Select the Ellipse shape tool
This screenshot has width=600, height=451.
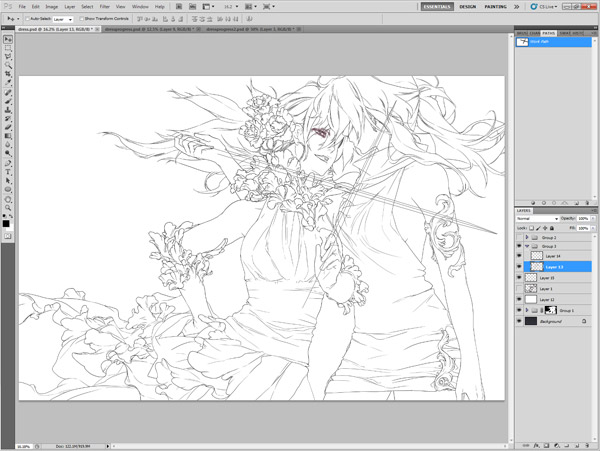tap(8, 189)
